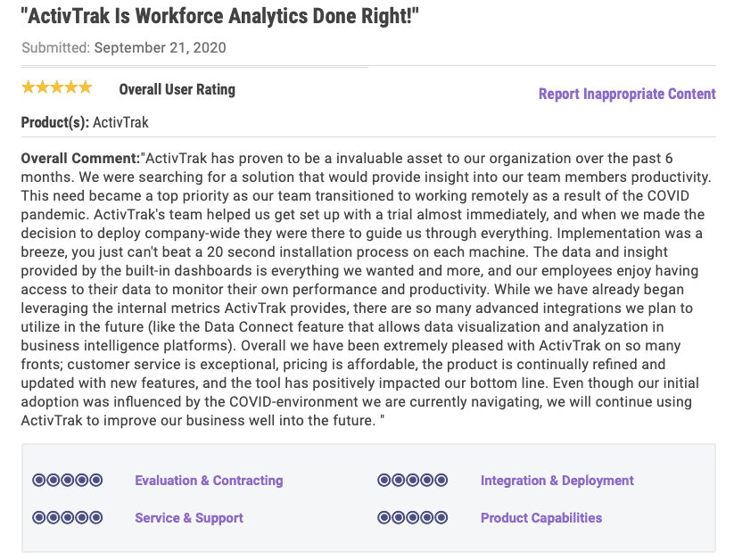Click the submitted date September 21, 2020
Screen dimensions: 734x560
point(160,47)
